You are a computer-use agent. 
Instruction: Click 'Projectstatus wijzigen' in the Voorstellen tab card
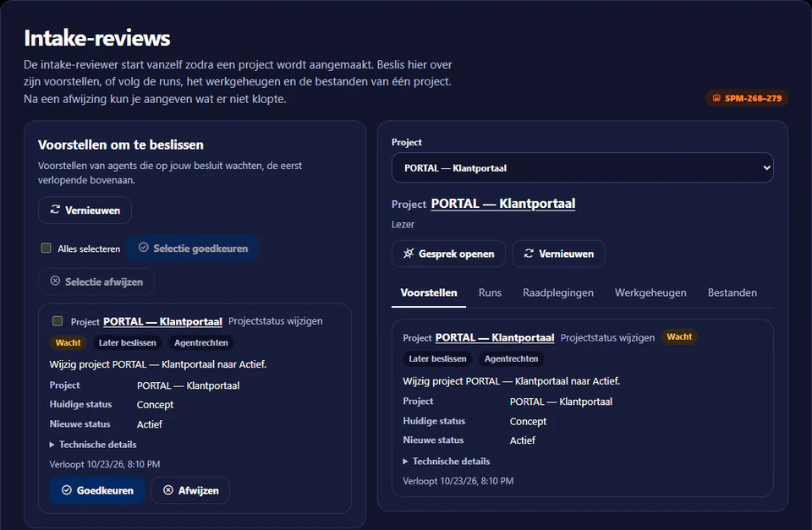[607, 337]
